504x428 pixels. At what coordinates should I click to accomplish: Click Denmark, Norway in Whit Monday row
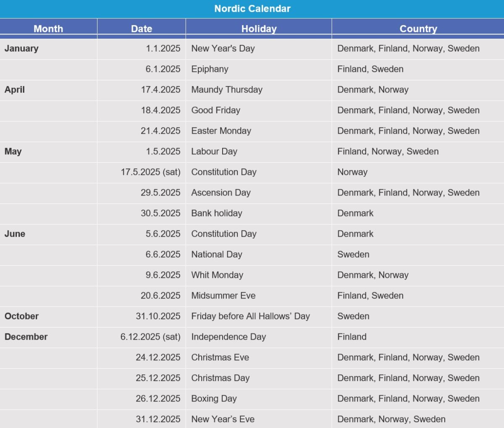point(373,275)
